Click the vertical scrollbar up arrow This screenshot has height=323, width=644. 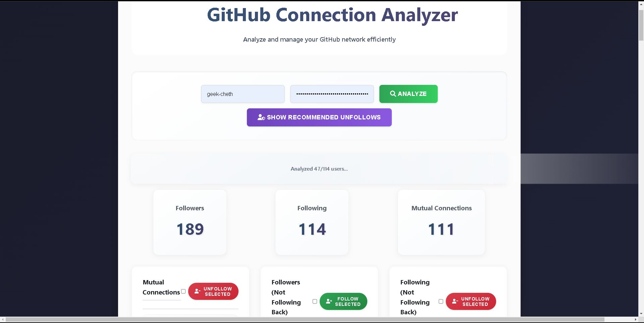coord(641,4)
